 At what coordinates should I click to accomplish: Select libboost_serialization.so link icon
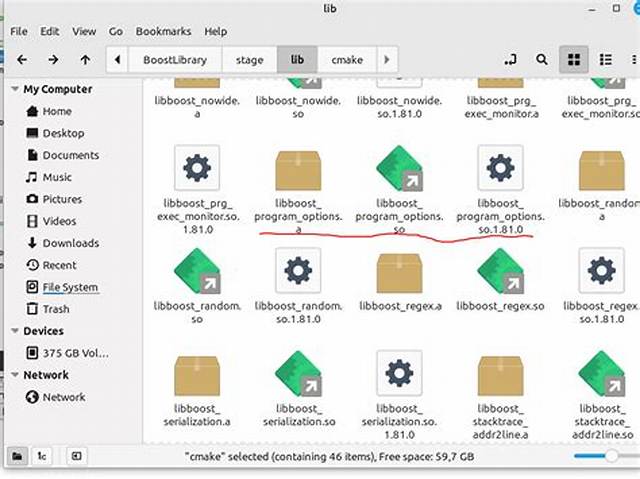pos(298,374)
